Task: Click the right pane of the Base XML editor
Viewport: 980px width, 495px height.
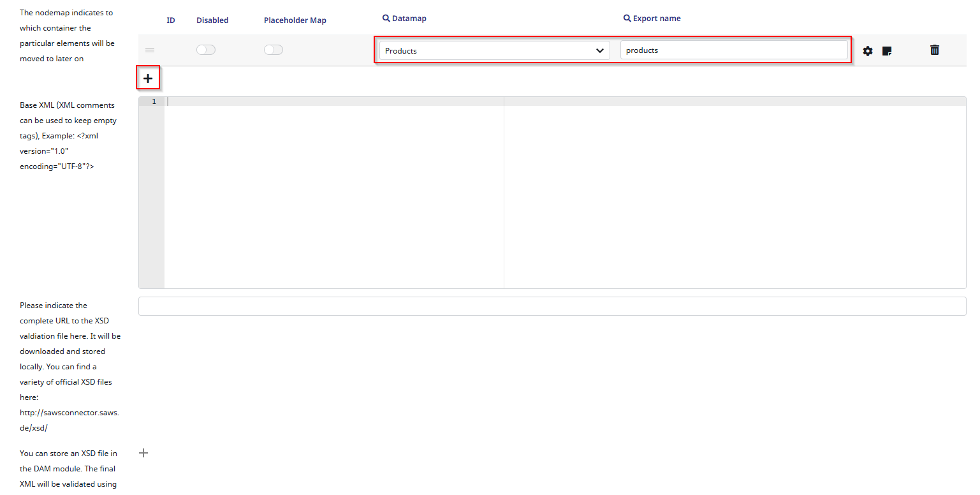Action: pos(733,191)
